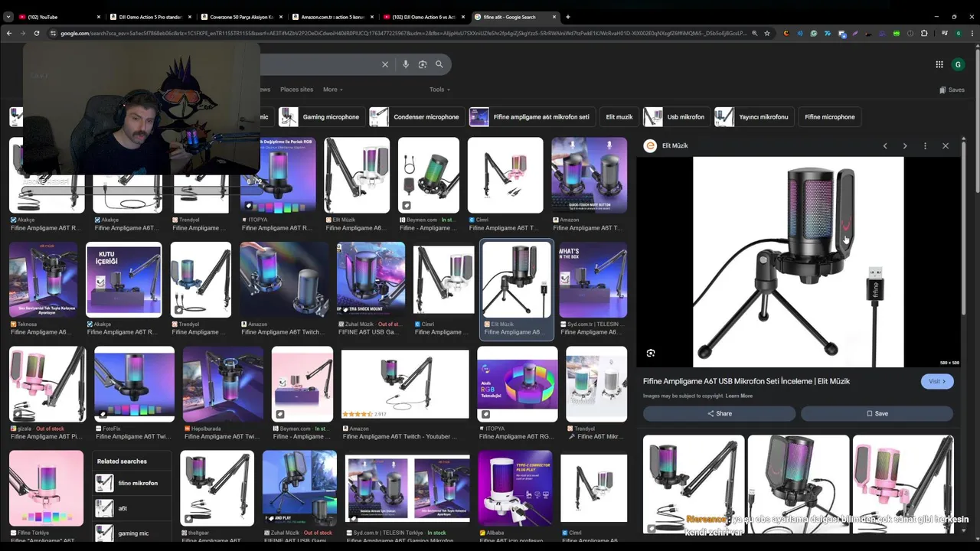Open Saves collection
The width and height of the screenshot is (980, 551).
click(x=952, y=90)
